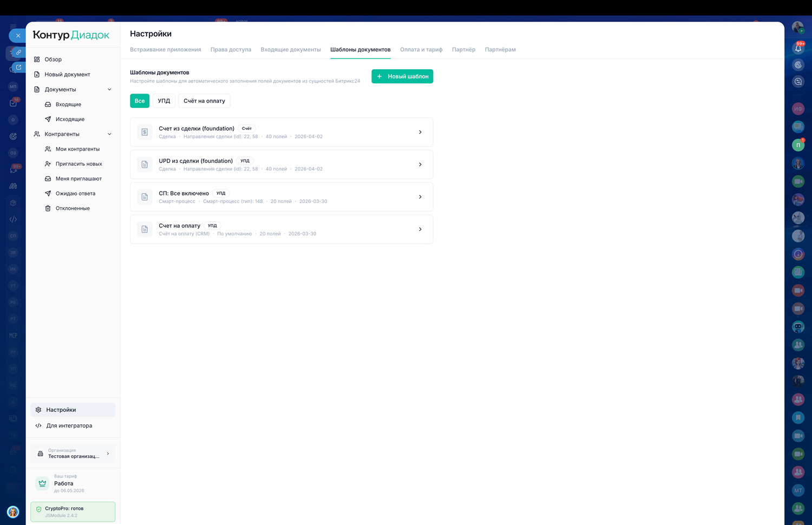Collapse the Документы section chevron
The width and height of the screenshot is (812, 525).
[109, 89]
